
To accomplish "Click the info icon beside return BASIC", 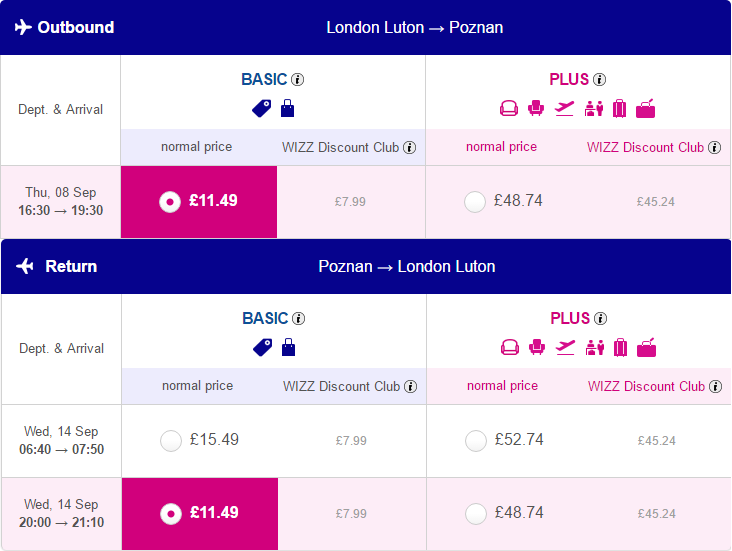I will click(298, 319).
